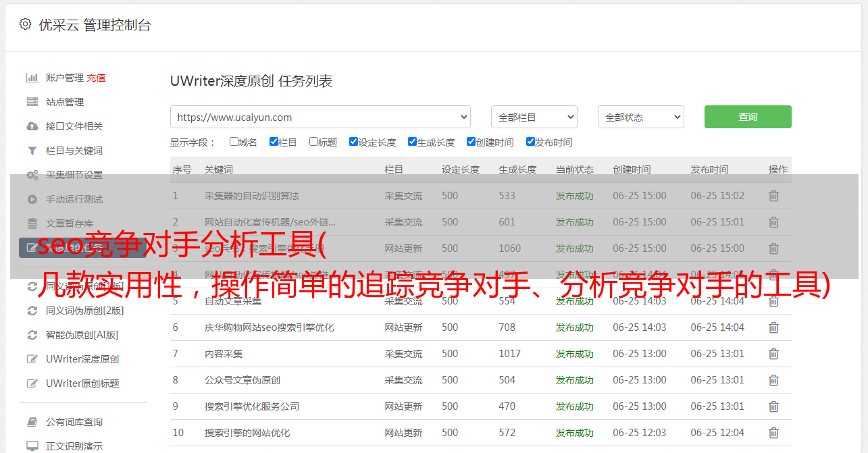
Task: Click trash icon for 内容采集 row
Action: (x=773, y=354)
